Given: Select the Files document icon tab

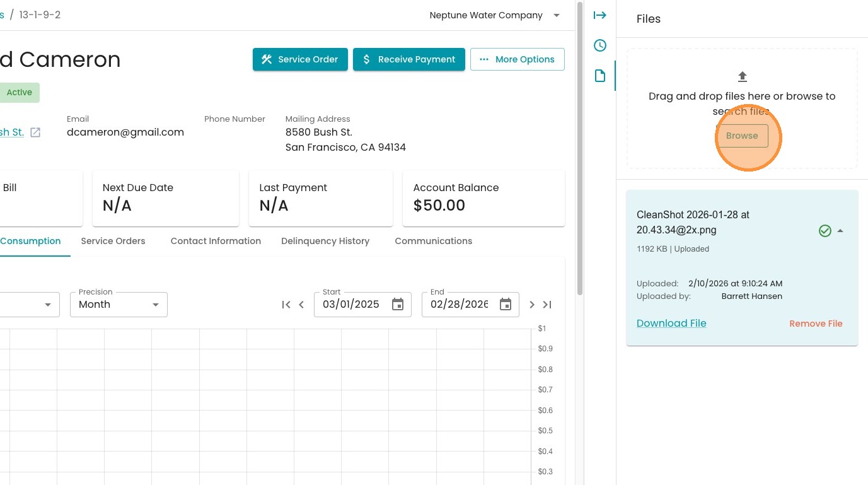Looking at the screenshot, I should tap(599, 76).
